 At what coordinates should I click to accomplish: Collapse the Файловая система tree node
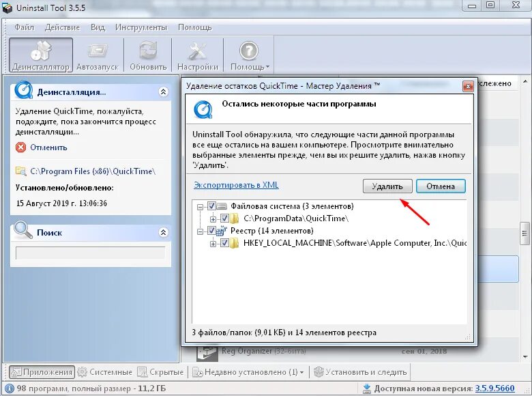tap(200, 206)
